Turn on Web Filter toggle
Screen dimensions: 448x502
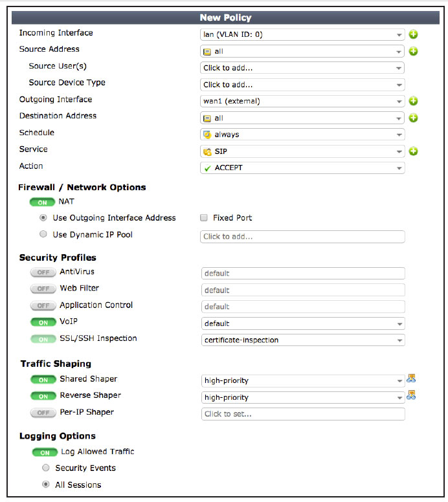tap(43, 289)
